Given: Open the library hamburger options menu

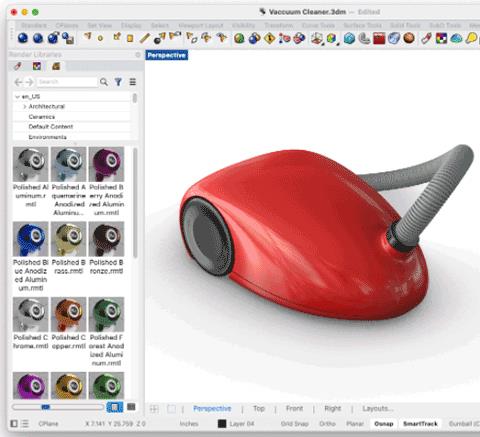Looking at the screenshot, I should (x=133, y=82).
